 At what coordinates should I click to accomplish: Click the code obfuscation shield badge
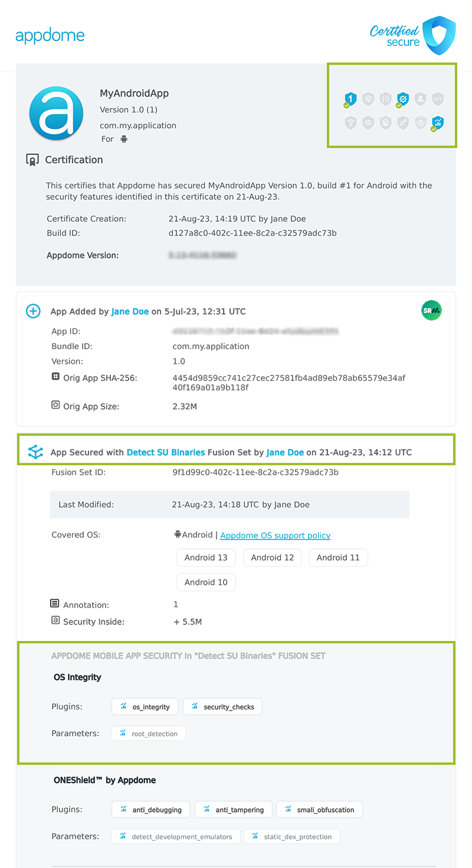coord(438,98)
